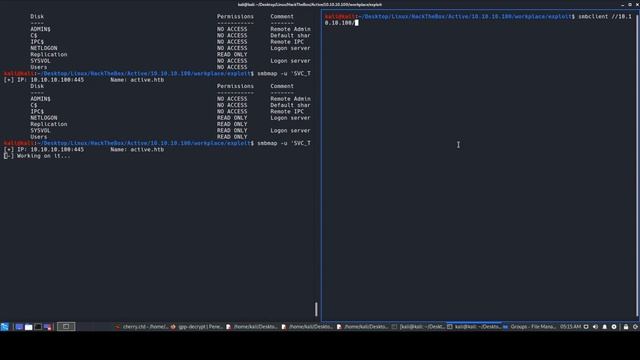This screenshot has height=360, width=640.
Task: Click NO ACCESS beside Users share
Action: pos(232,67)
